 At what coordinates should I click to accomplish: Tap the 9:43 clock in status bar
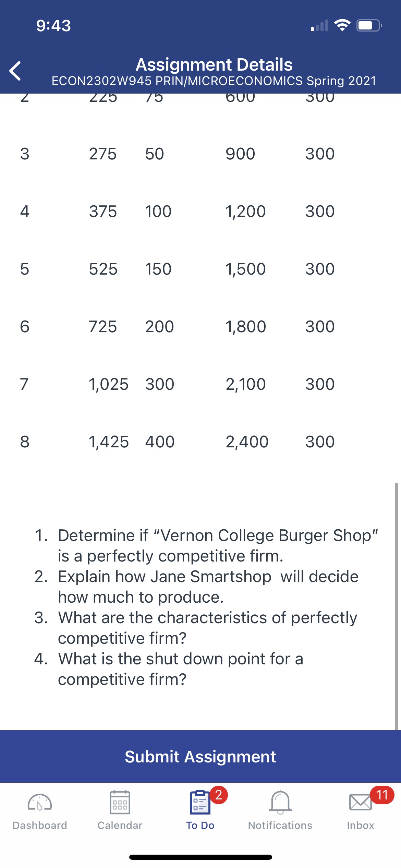(x=53, y=26)
